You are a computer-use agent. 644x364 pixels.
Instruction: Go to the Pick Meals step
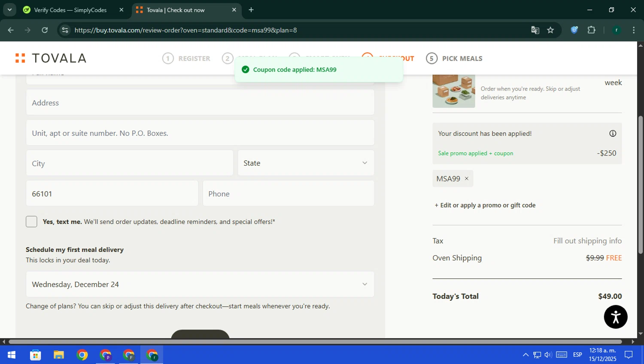point(454,58)
